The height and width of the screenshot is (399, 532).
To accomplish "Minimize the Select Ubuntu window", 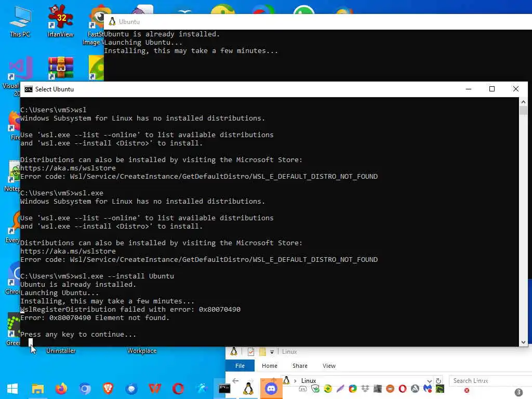I will 469,89.
